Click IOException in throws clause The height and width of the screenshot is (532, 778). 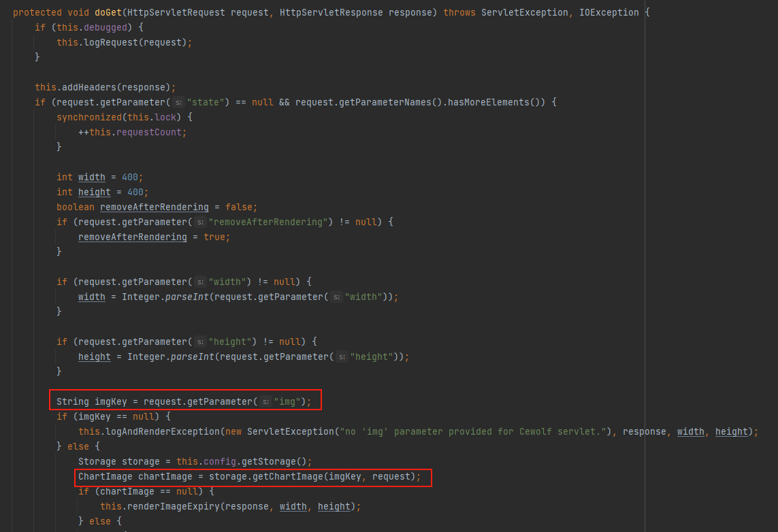tap(609, 12)
